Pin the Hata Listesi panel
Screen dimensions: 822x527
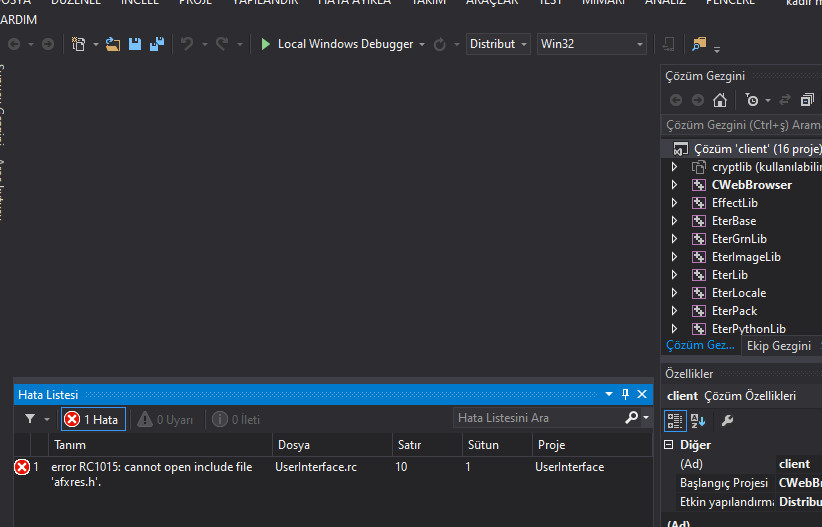(625, 394)
